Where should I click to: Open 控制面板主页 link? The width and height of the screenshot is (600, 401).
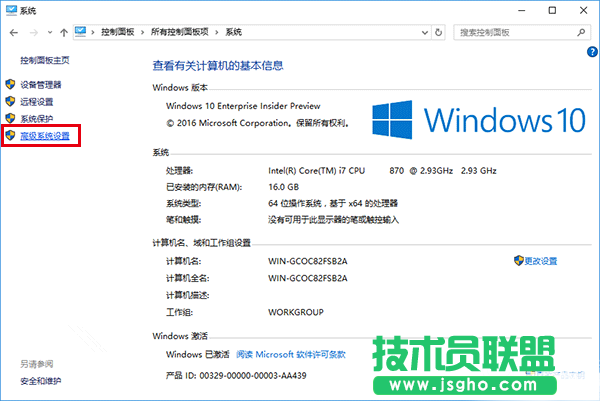point(45,60)
